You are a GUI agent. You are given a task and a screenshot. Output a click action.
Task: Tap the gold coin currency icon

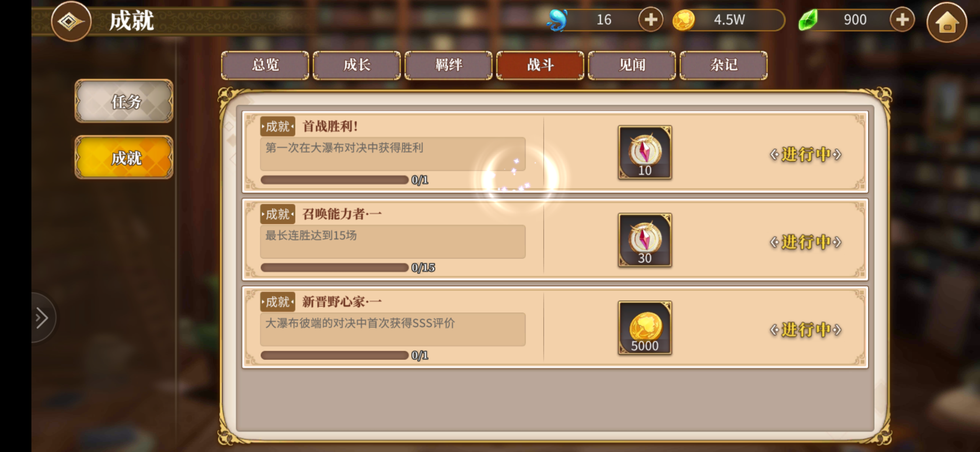(683, 20)
